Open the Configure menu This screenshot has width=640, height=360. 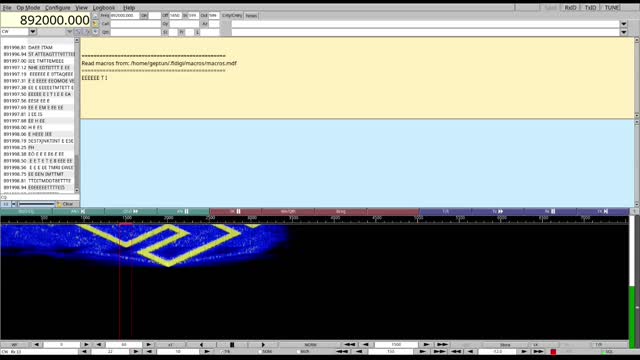[x=58, y=8]
